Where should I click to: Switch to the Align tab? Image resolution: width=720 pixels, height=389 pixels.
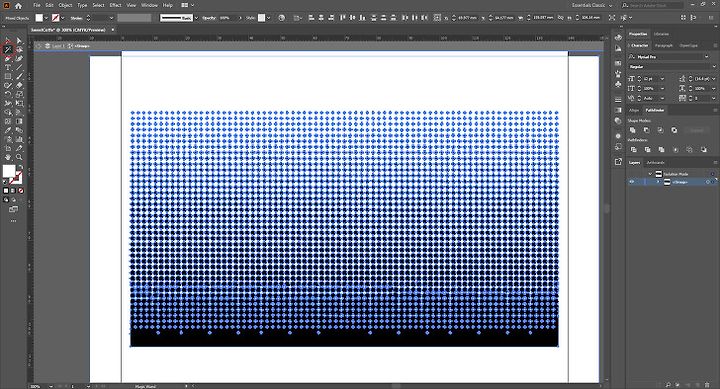tap(634, 110)
